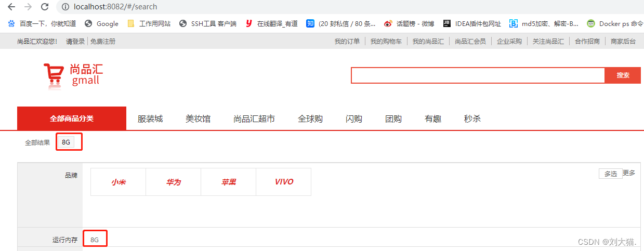Screen dimensions: 644x251
Task: Open 我的尚品汇 in top bar
Action: [x=428, y=42]
